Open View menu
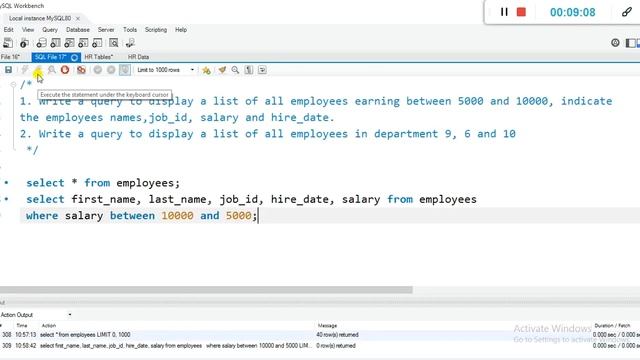This screenshot has width=640, height=360. tap(28, 30)
